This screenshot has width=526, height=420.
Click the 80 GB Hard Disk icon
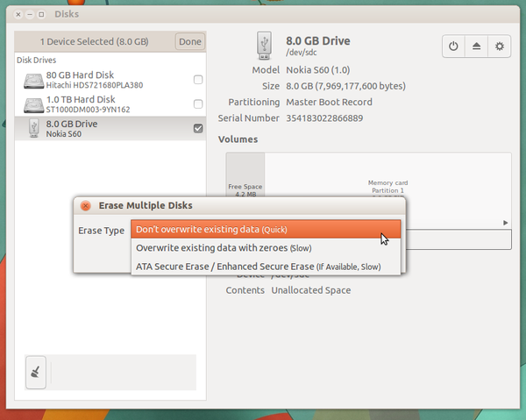pyautogui.click(x=32, y=81)
